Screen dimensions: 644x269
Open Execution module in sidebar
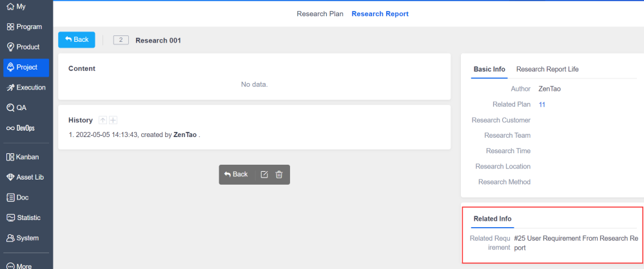pos(26,88)
